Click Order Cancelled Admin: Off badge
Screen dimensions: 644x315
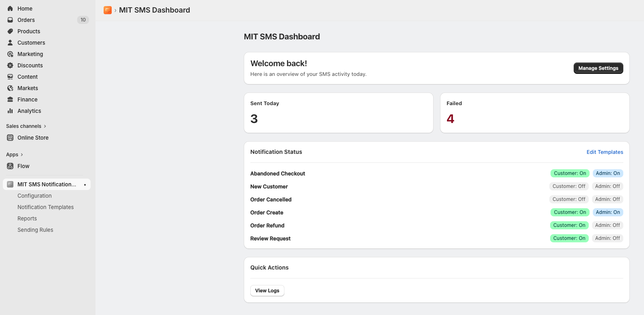607,199
